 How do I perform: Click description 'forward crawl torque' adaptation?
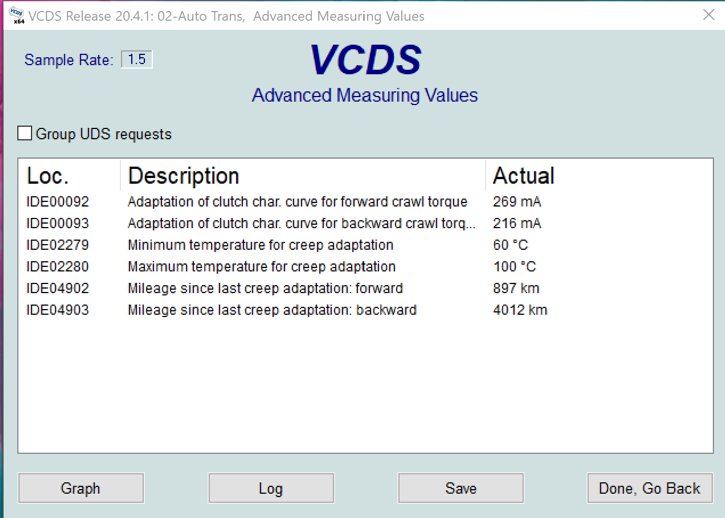(297, 202)
